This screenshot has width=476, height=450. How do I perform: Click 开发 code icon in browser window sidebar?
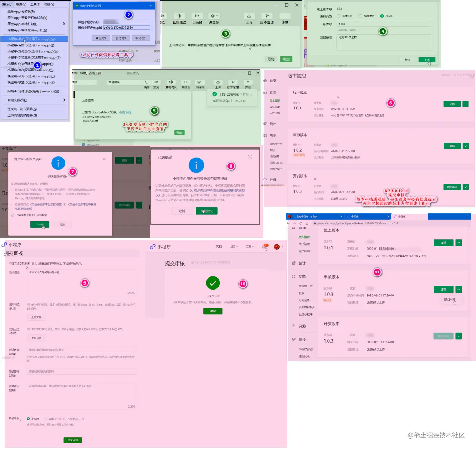pos(293,326)
